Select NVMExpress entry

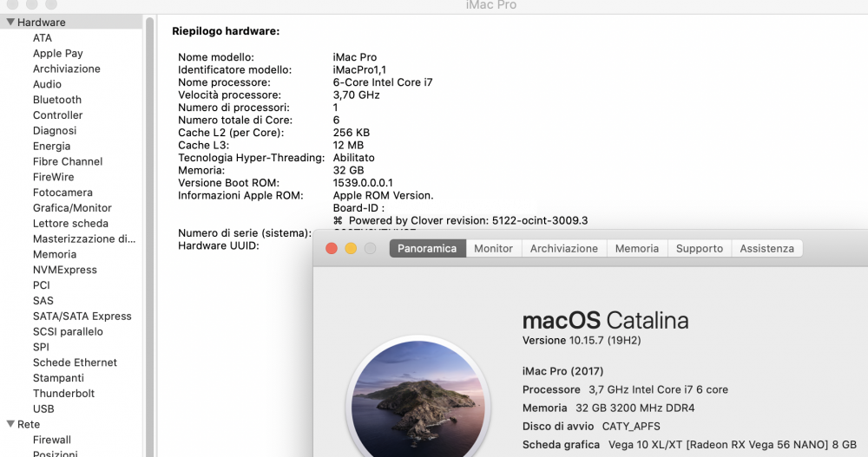(x=65, y=270)
